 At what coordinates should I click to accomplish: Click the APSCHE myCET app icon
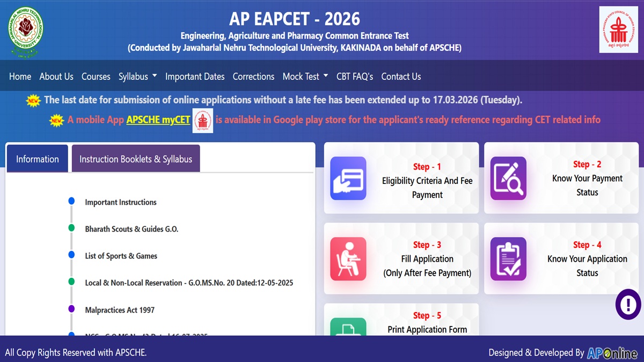pyautogui.click(x=203, y=120)
